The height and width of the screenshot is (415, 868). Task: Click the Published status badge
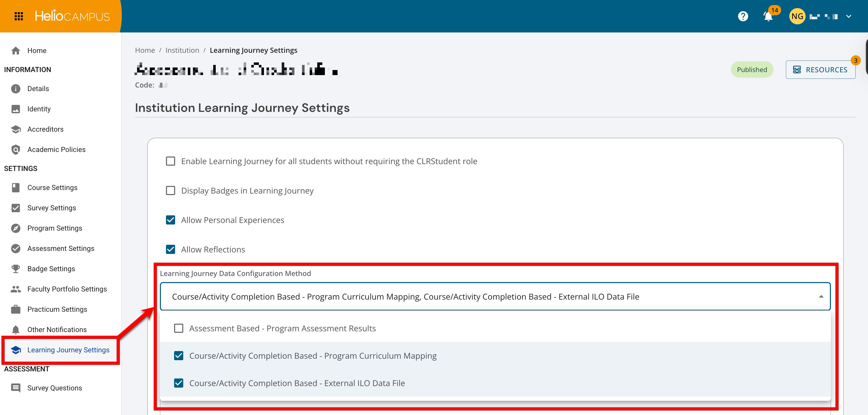point(752,70)
